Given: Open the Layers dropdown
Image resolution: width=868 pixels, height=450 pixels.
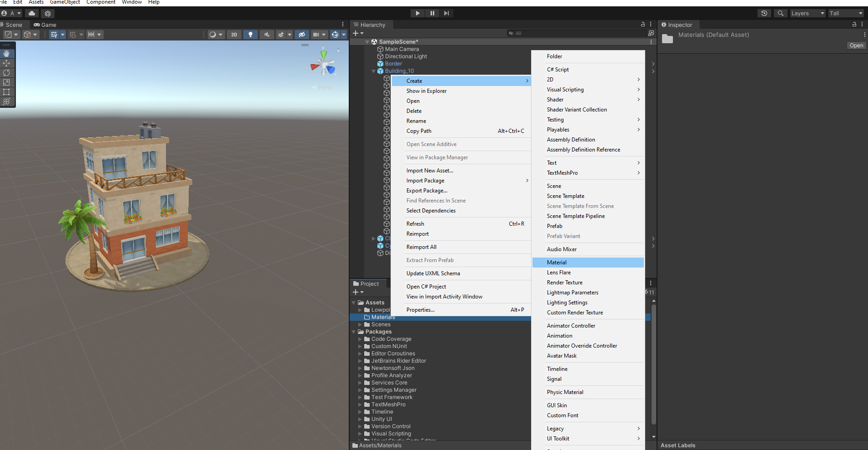Looking at the screenshot, I should [x=807, y=13].
